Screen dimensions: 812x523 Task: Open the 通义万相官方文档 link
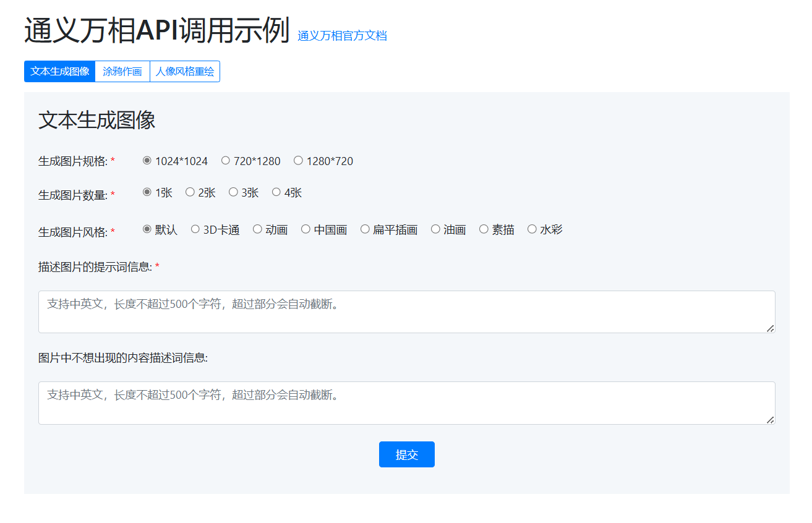pyautogui.click(x=342, y=35)
